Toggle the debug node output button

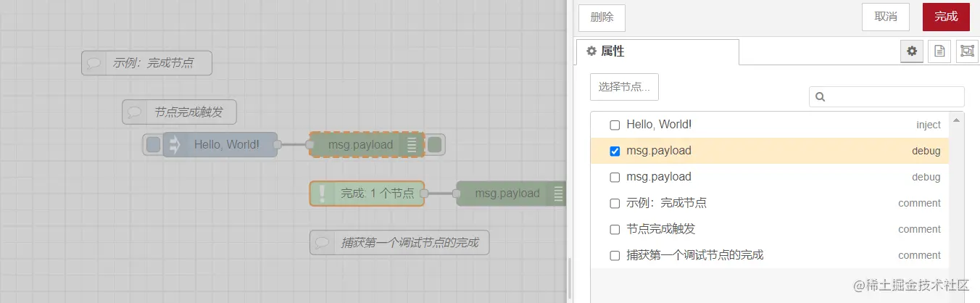point(434,145)
